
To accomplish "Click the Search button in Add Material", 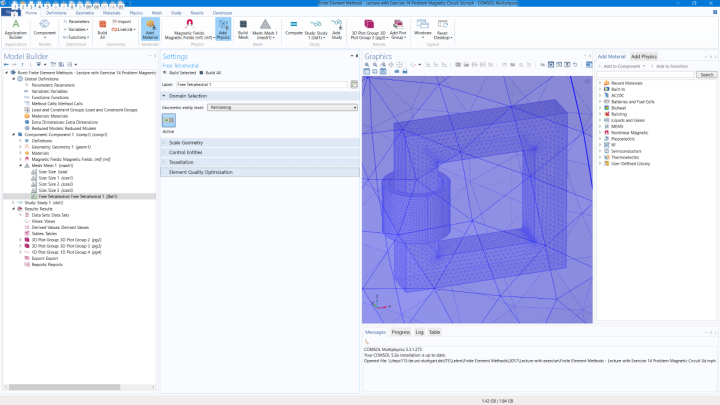I will tap(706, 74).
